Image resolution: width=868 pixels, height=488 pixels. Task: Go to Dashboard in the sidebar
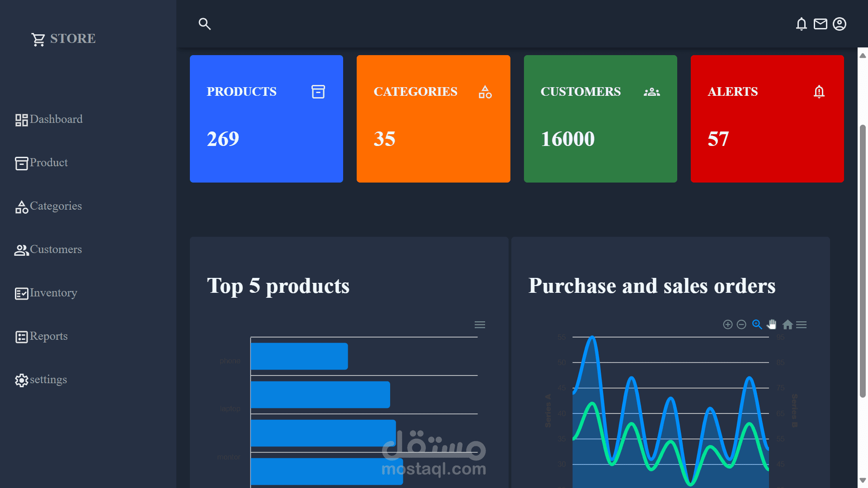click(56, 119)
